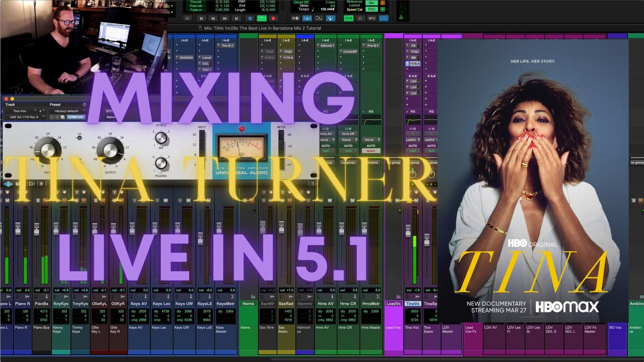The image size is (644, 362).
Task: Toggle the HR headroom LED switch
Action: click(x=79, y=138)
